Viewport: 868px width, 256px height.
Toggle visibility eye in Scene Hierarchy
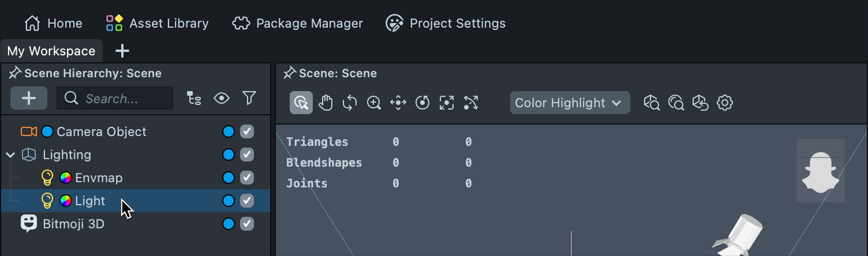222,99
